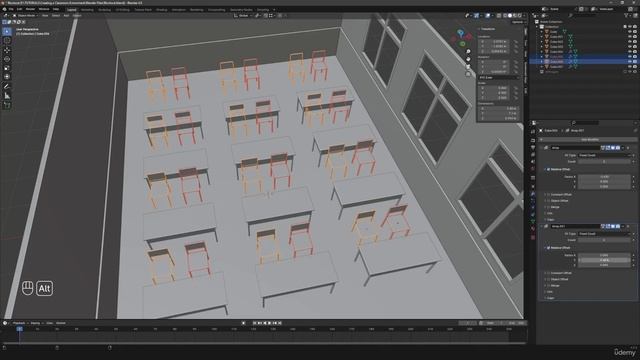Remove the first Array modifier with X

click(x=628, y=148)
